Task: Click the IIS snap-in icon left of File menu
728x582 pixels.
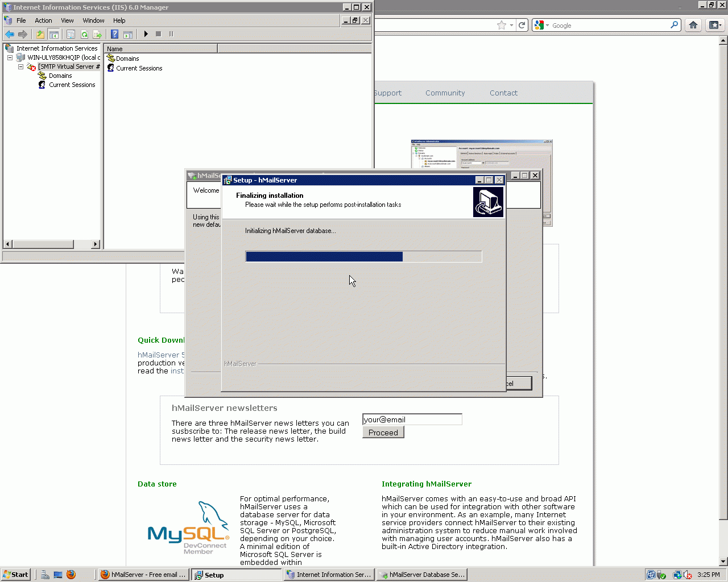Action: [8, 20]
